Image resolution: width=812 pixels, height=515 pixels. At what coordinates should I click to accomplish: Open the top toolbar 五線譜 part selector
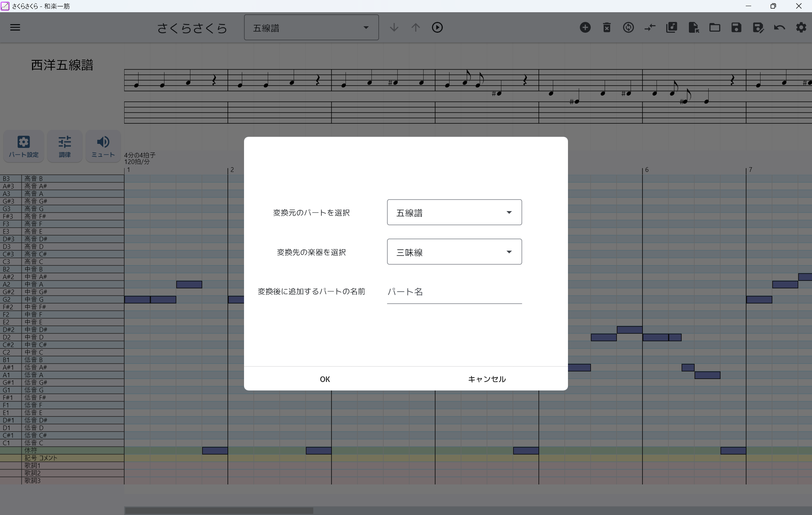311,28
